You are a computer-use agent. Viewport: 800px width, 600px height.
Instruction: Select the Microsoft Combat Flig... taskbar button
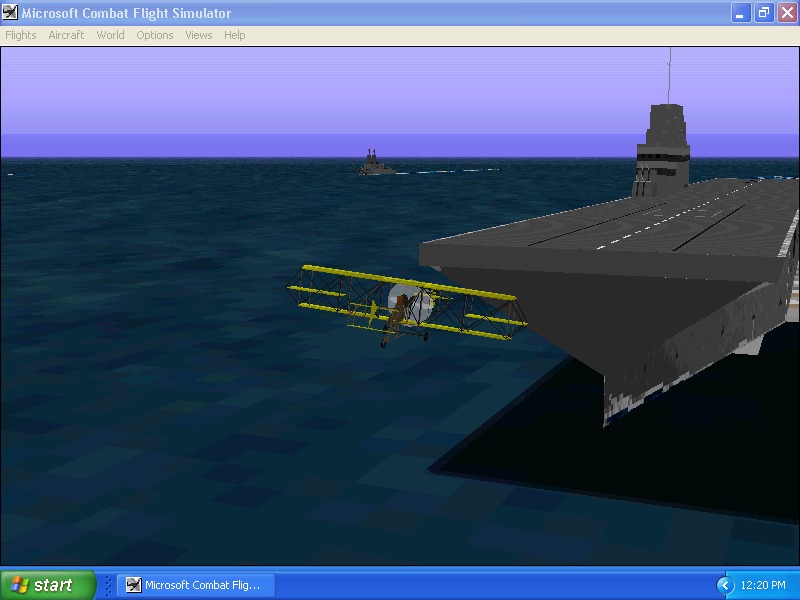[196, 585]
